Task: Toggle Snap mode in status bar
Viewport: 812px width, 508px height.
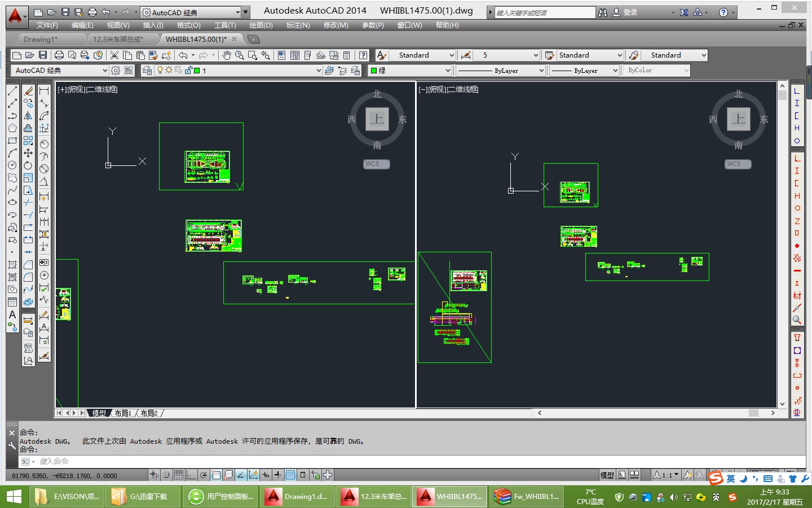Action: tap(166, 475)
